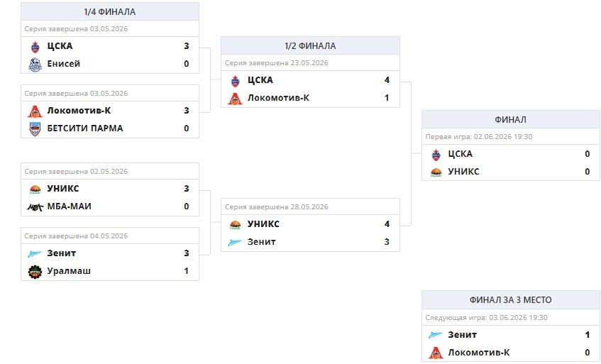Viewport: 601px width, 364px height.
Task: Click the UNICS logo in the final
Action: pyautogui.click(x=436, y=172)
